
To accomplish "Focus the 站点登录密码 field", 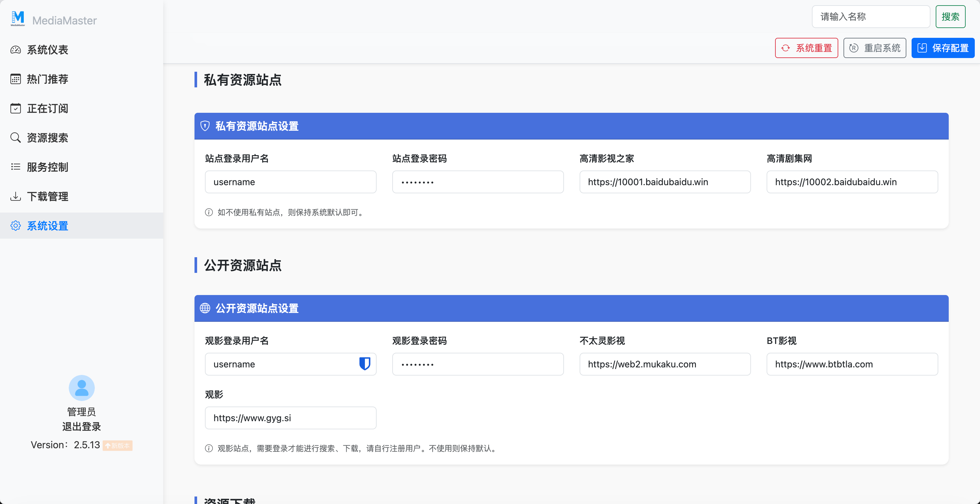I will (x=478, y=182).
